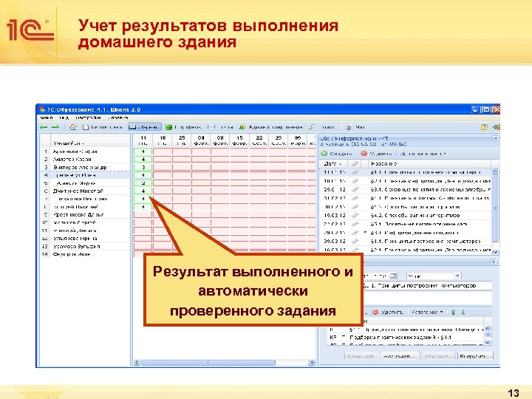Click the Название column header
This screenshot has width=532, height=399.
pyautogui.click(x=430, y=163)
